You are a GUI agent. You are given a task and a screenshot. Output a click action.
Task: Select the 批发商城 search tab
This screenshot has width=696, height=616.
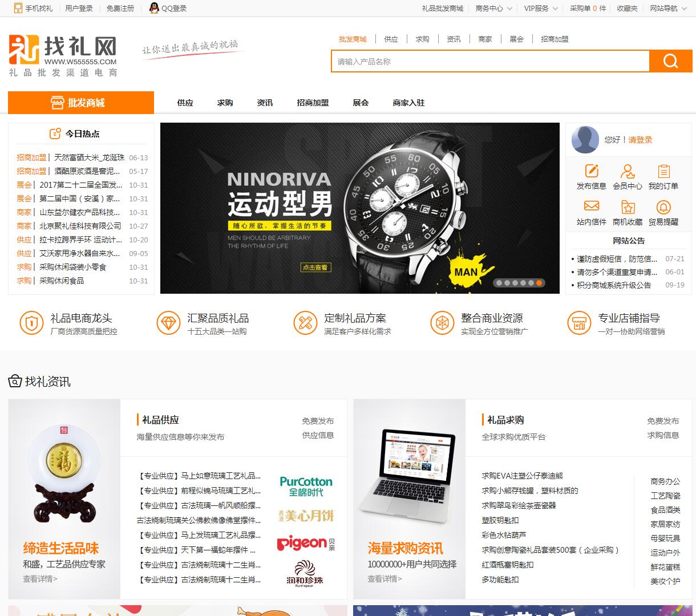(353, 39)
